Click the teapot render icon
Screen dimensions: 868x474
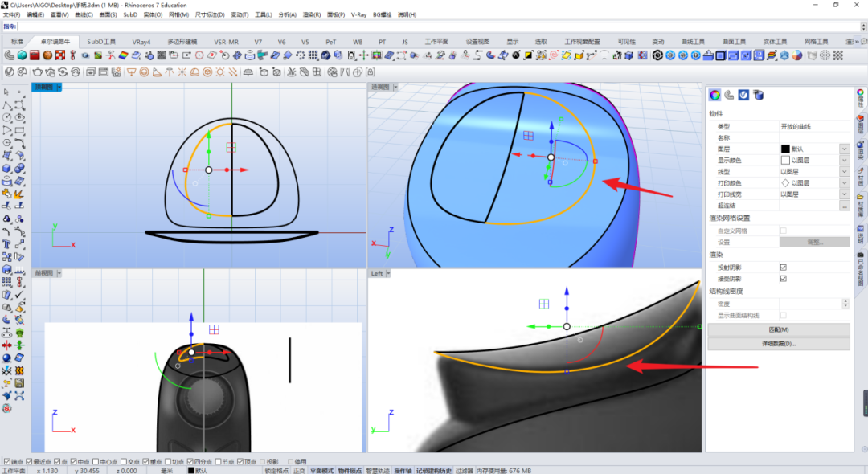(x=38, y=72)
